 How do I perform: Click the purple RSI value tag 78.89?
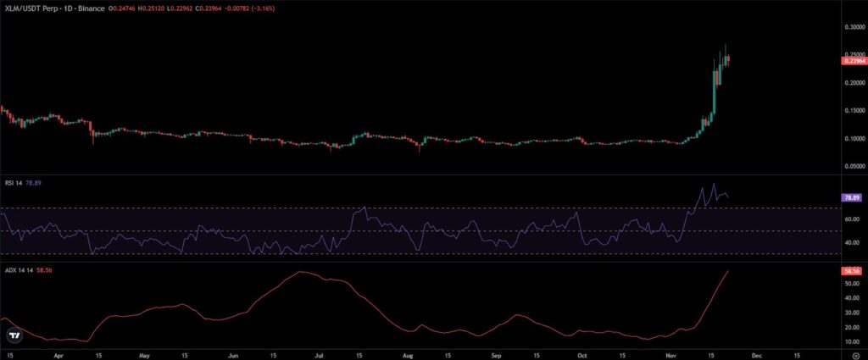tap(851, 197)
